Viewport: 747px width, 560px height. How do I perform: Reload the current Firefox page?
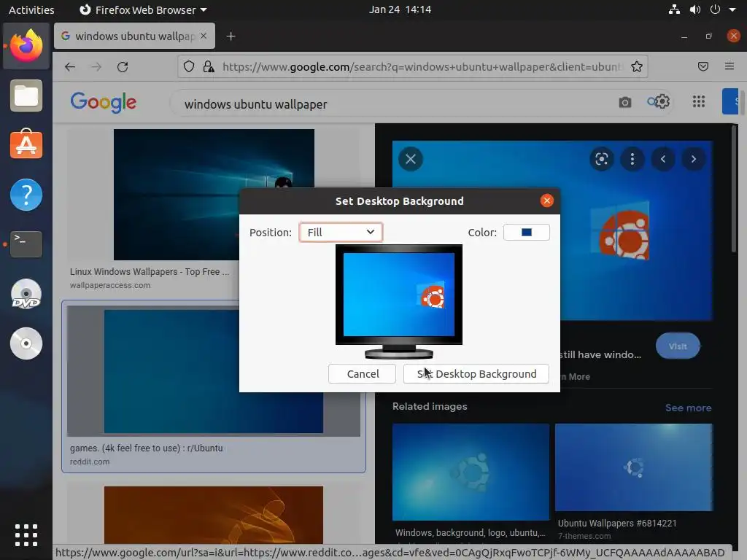pyautogui.click(x=123, y=66)
